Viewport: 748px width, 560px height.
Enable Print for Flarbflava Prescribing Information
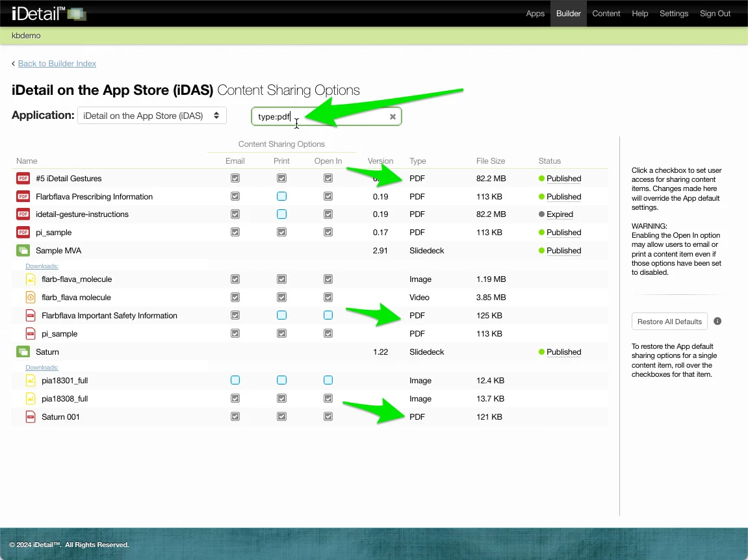point(281,196)
